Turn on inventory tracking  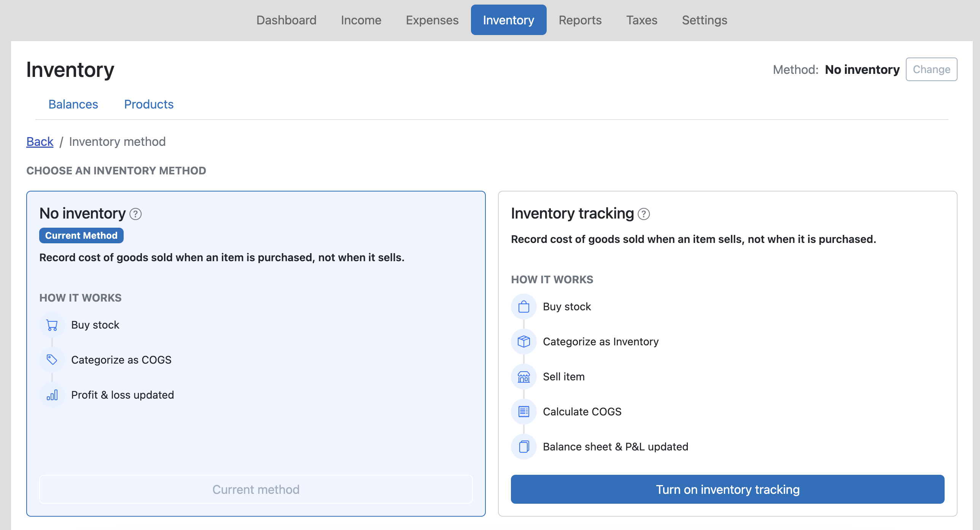(728, 489)
